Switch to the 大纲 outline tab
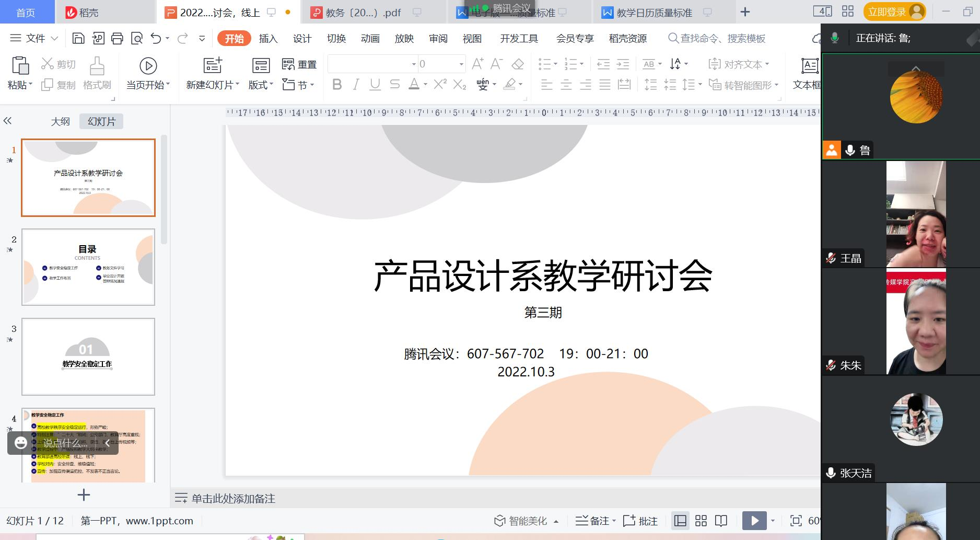The height and width of the screenshot is (540, 980). 61,121
